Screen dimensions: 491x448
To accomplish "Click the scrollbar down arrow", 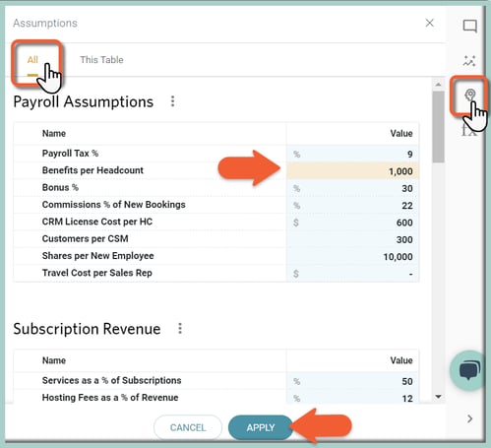I will (438, 397).
